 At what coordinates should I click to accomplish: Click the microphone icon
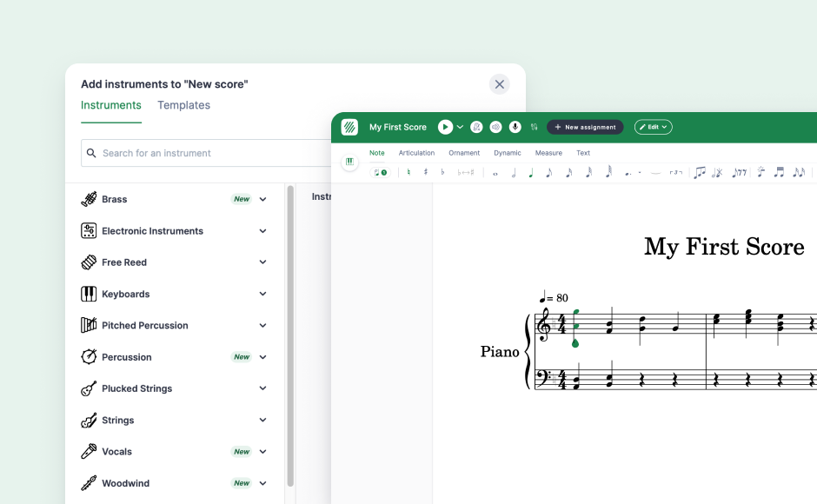(515, 127)
